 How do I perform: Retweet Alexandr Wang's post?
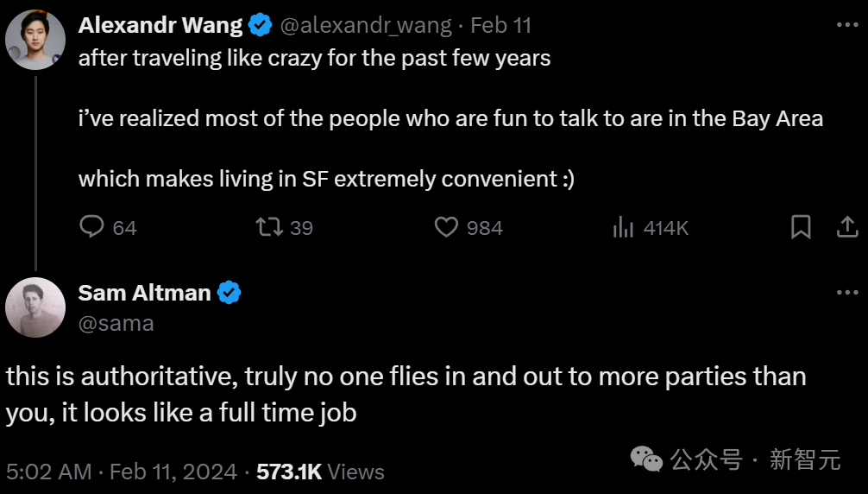[269, 226]
